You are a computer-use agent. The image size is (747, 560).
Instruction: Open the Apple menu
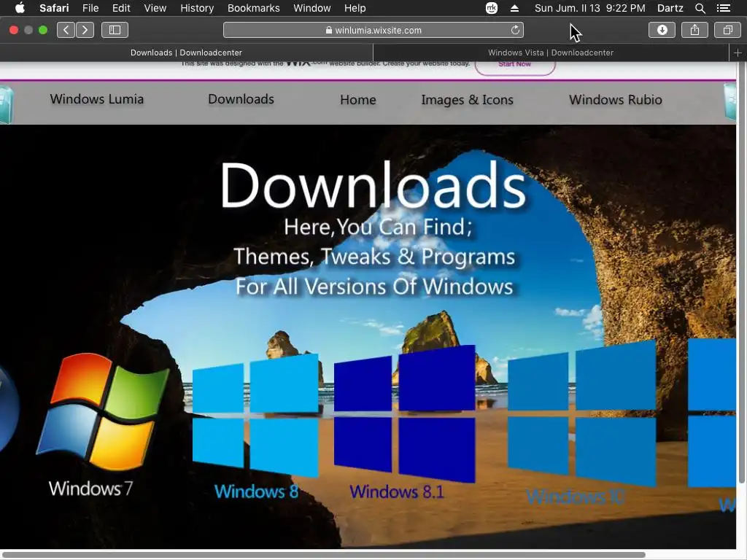pyautogui.click(x=20, y=8)
